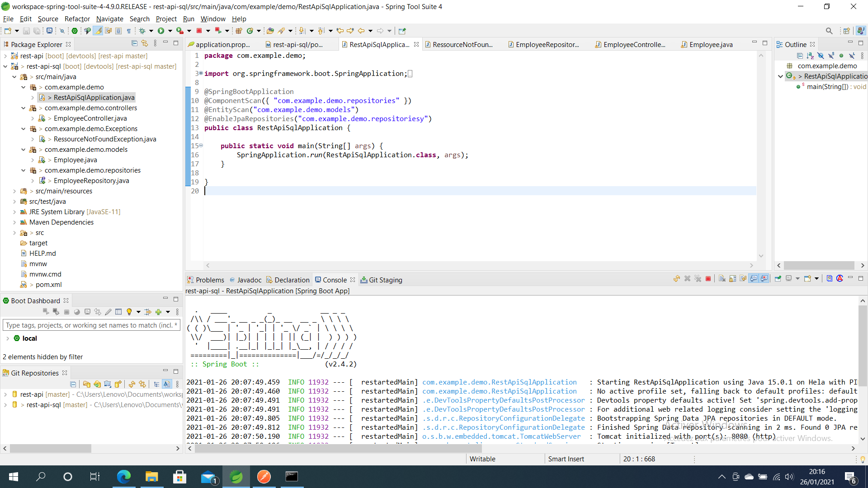Viewport: 868px width, 488px height.
Task: Click the red Terminate icon in main toolbar
Action: (199, 31)
